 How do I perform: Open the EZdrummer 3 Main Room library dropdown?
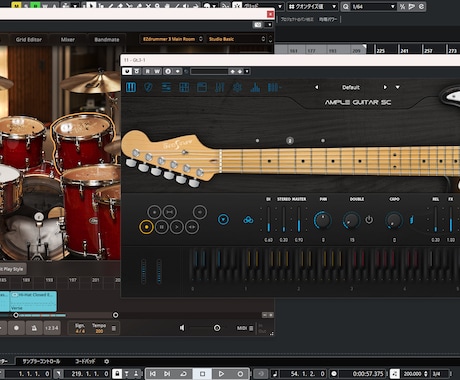(x=172, y=39)
